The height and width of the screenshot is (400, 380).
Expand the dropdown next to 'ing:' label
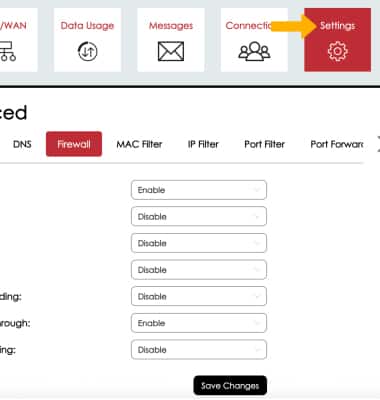pos(199,350)
